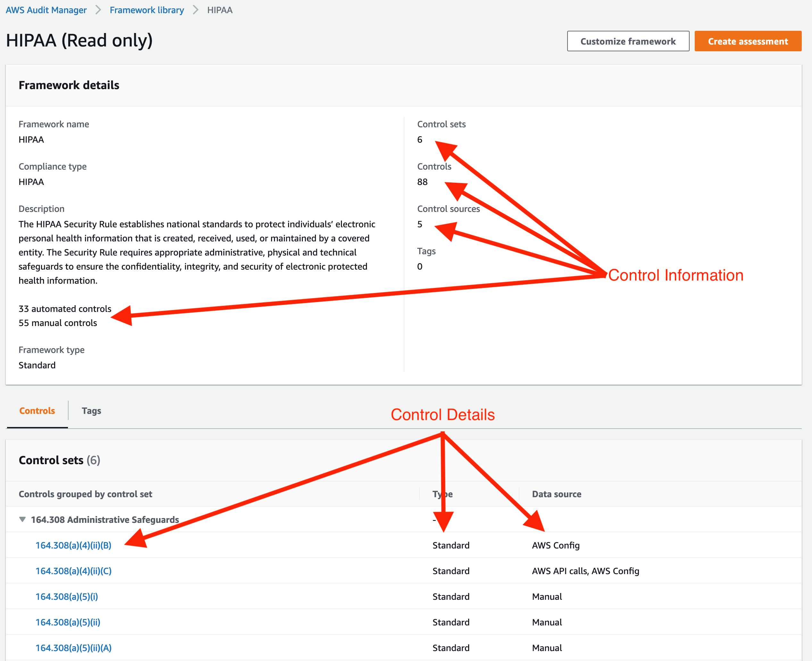Select the HIPAA breadcrumb entry
The width and height of the screenshot is (812, 661).
click(220, 10)
